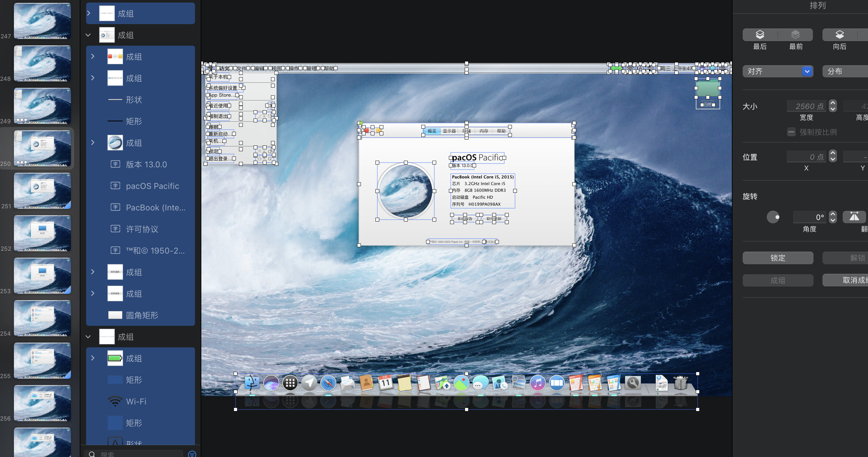Screen dimensions: 868x457
Task: Bring selection to front with 最前 icon
Action: click(795, 35)
